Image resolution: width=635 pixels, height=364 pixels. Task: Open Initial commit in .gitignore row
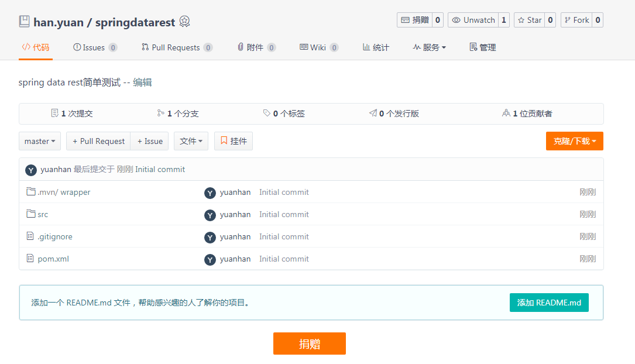point(284,237)
